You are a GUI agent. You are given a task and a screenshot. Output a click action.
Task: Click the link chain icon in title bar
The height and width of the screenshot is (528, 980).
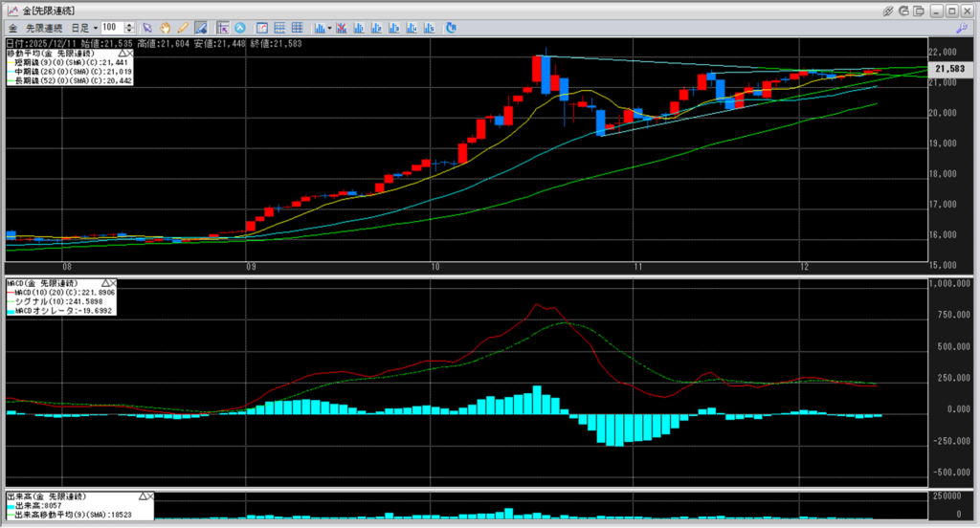point(888,10)
